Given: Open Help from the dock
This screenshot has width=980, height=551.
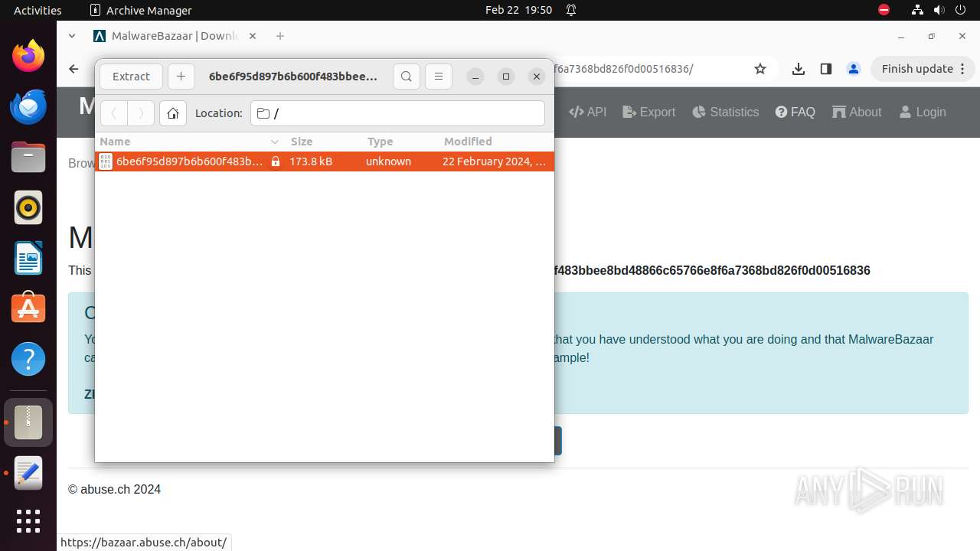Looking at the screenshot, I should point(28,359).
